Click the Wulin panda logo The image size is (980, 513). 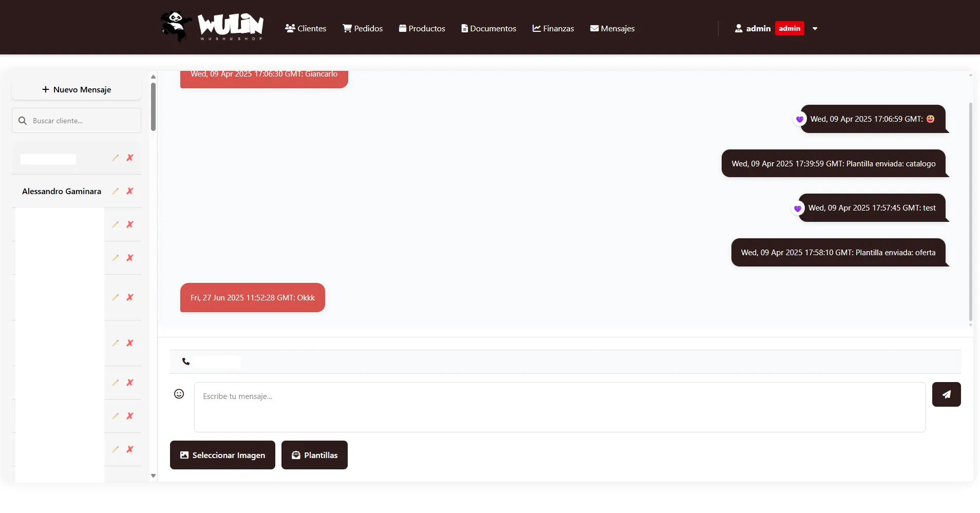[212, 27]
